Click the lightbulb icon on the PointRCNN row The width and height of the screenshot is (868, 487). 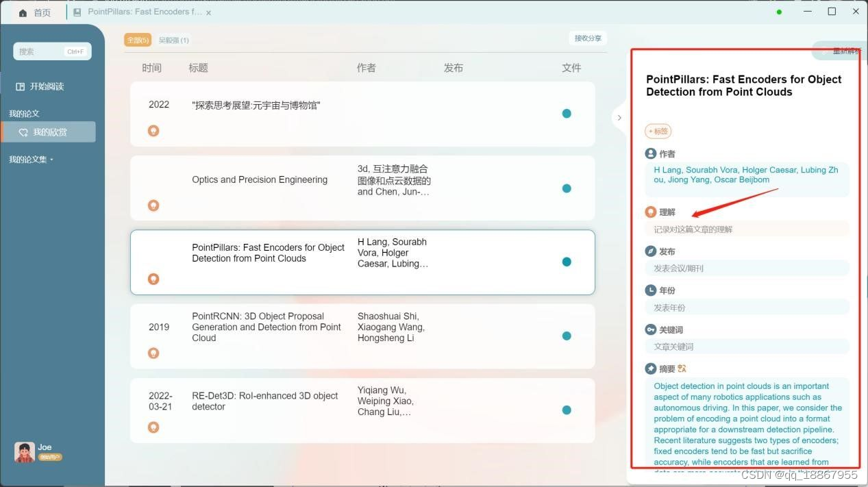pyautogui.click(x=153, y=353)
